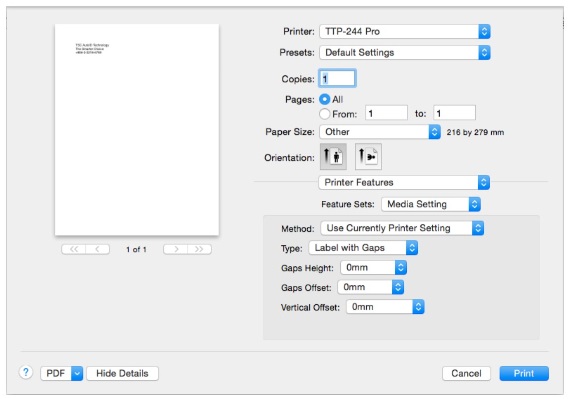Select the From page range radio button
The image size is (568, 399).
click(x=325, y=114)
